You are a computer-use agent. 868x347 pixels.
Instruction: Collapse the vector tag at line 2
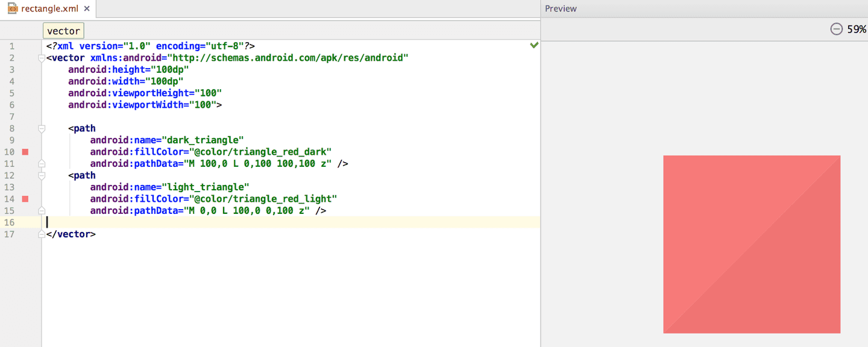(42, 58)
